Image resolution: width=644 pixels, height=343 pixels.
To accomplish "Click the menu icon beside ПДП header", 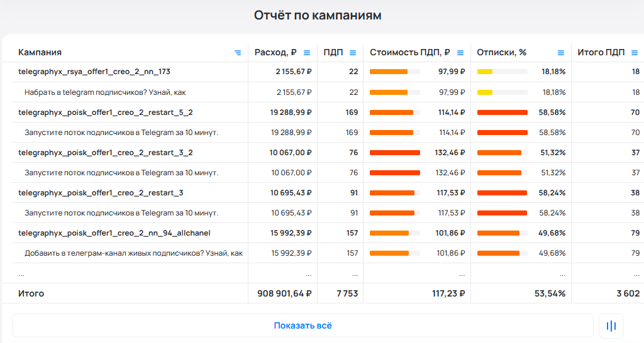I will [353, 53].
